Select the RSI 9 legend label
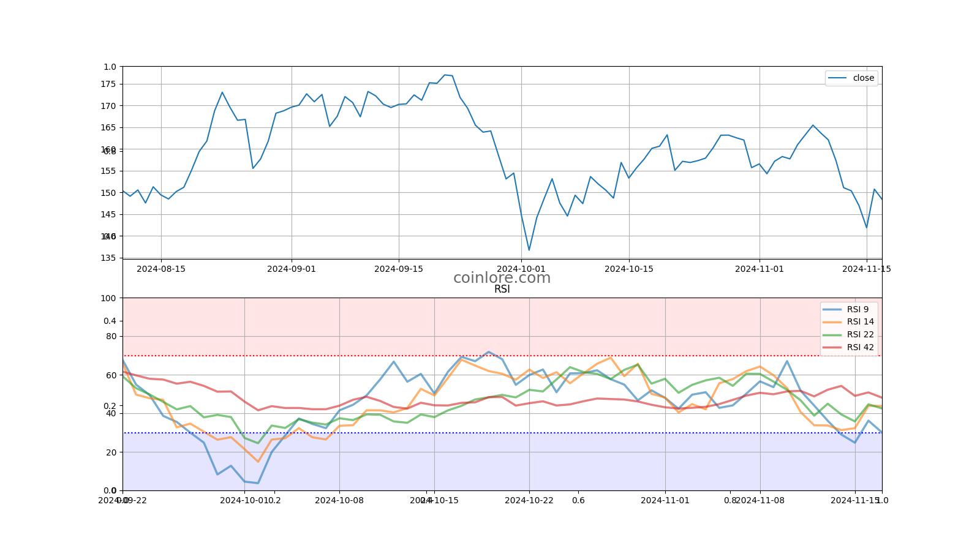 coord(858,309)
